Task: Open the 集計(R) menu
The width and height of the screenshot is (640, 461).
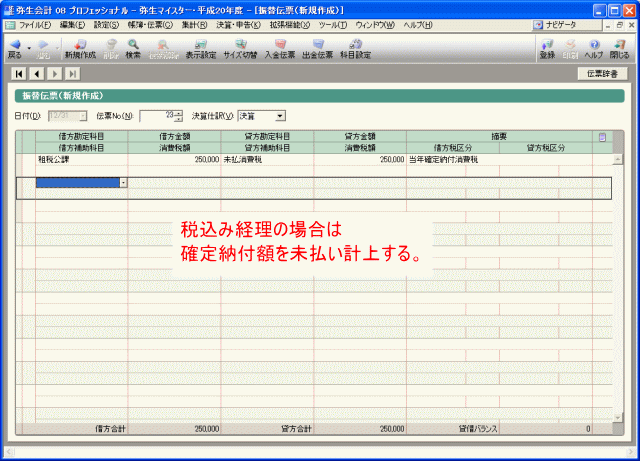Action: (195, 25)
